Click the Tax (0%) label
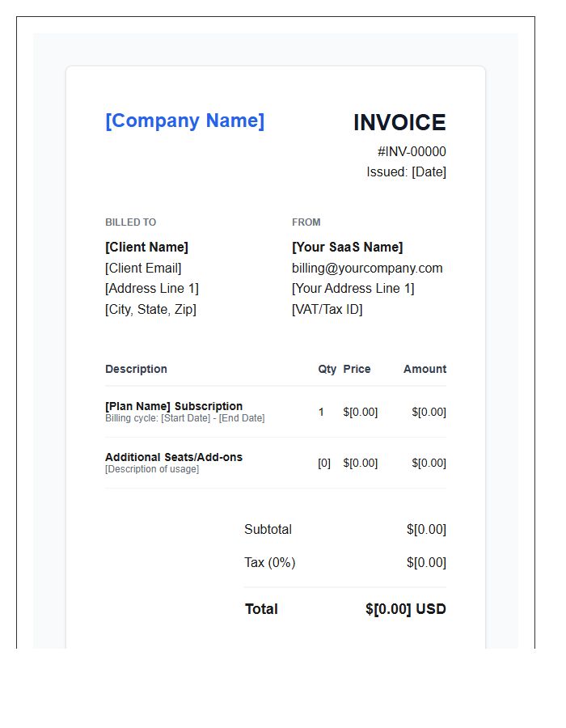 [x=270, y=563]
